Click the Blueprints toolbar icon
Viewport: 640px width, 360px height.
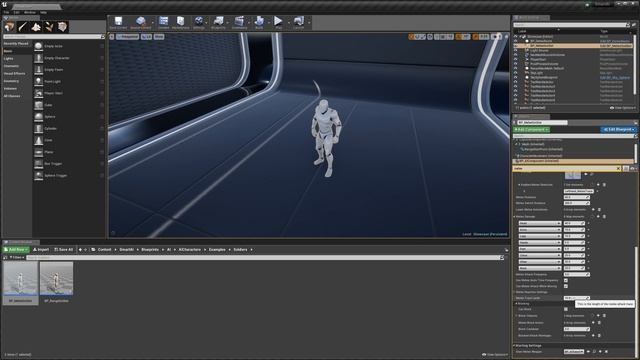218,22
